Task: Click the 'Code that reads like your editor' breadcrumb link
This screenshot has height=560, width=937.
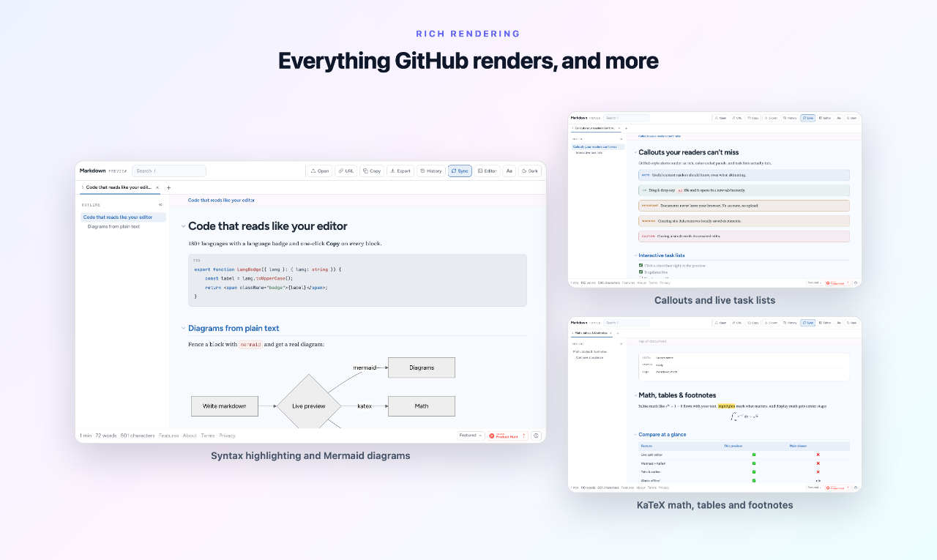Action: pyautogui.click(x=221, y=200)
